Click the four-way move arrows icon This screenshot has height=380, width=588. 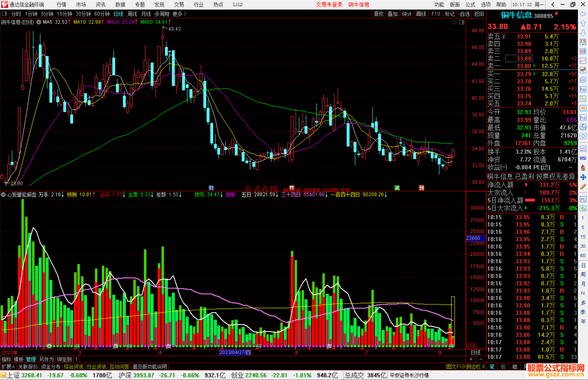click(583, 177)
